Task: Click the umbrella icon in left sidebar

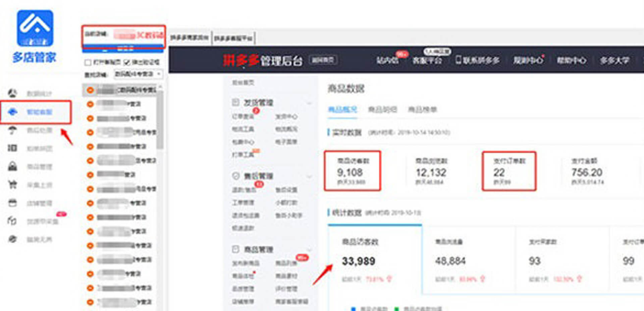Action: pos(13,130)
